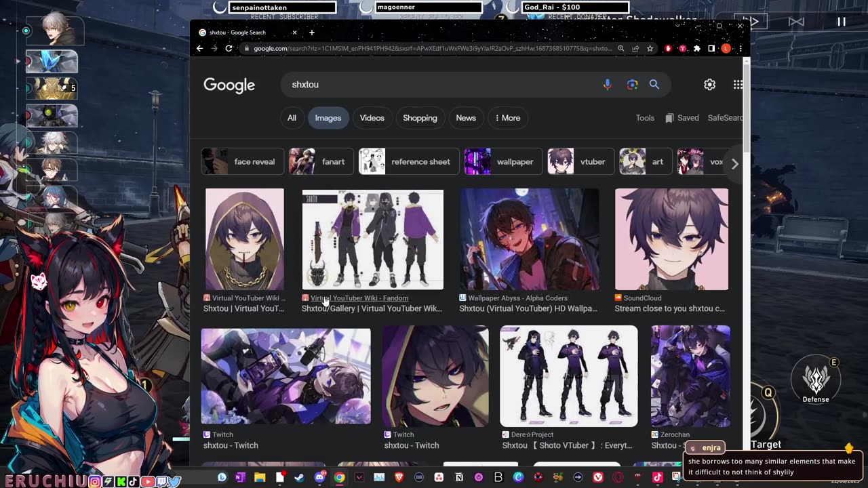This screenshot has height=488, width=868.
Task: Open the Zerochan Shxtou image
Action: coord(690,376)
